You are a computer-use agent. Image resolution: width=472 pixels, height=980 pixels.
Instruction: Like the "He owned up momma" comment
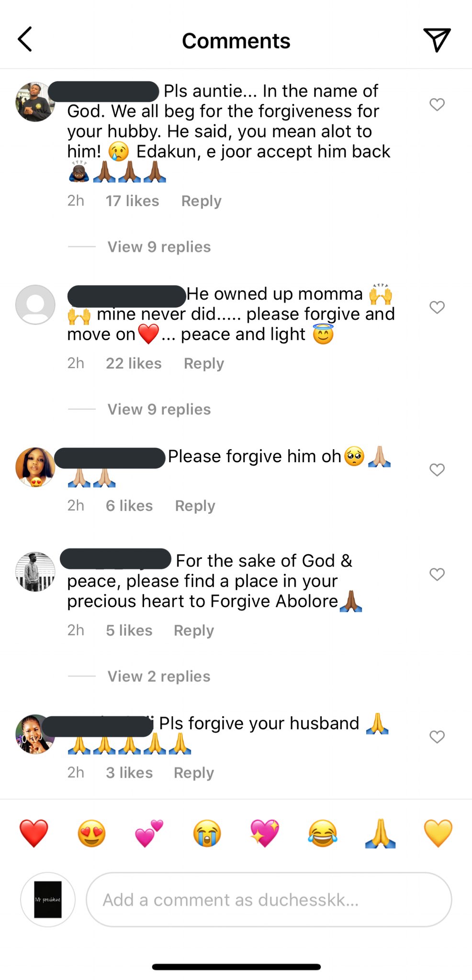[437, 307]
